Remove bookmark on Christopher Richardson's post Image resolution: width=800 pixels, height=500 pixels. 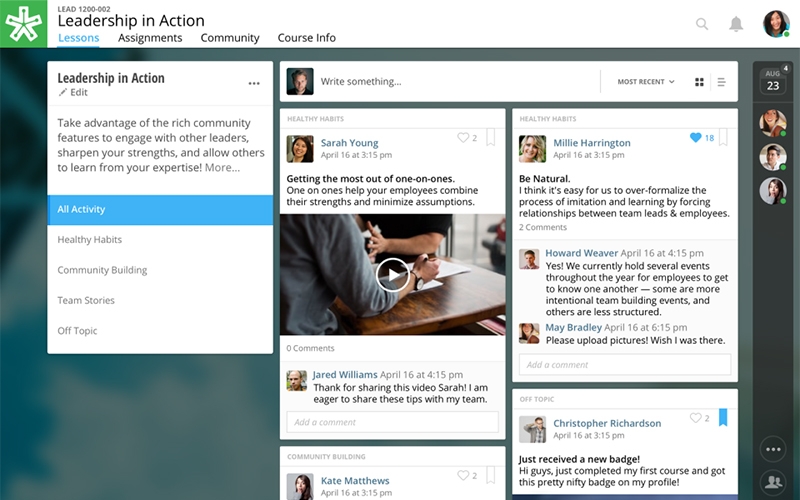point(723,417)
